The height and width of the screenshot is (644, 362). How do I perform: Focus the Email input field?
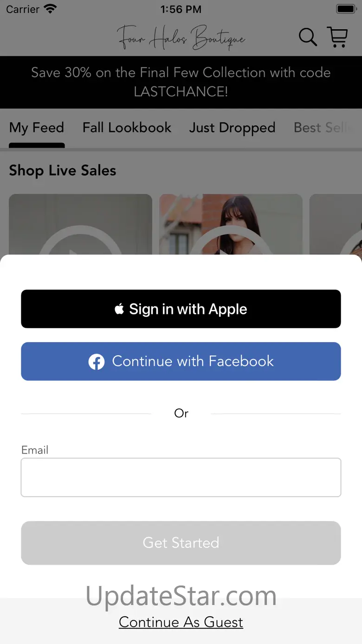pyautogui.click(x=181, y=477)
